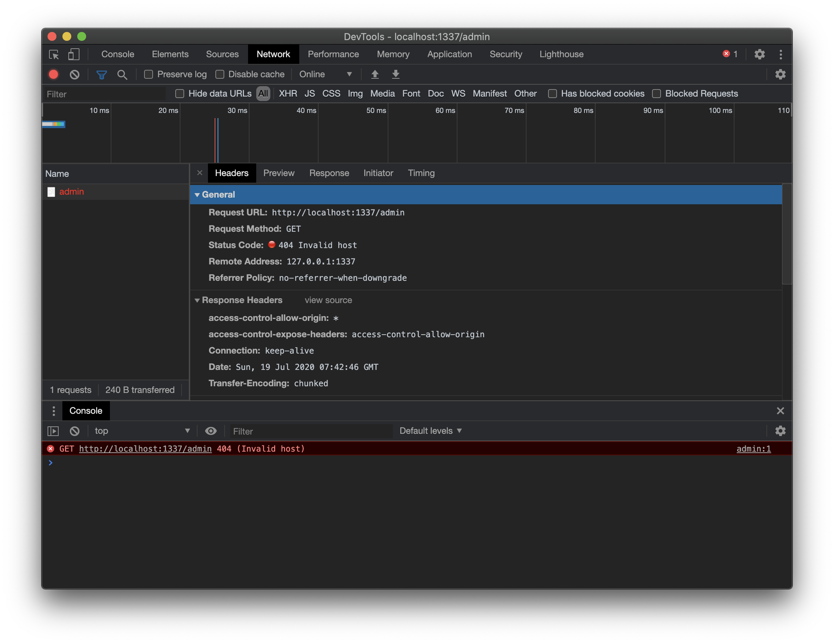Check the Hide data URLs option
The height and width of the screenshot is (644, 834).
179,93
